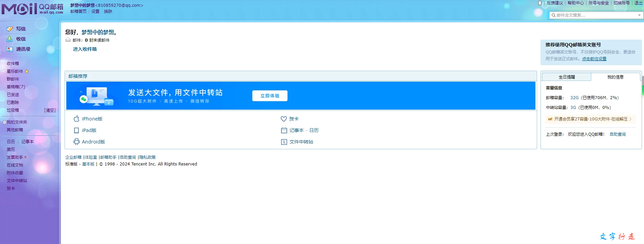The height and width of the screenshot is (244, 644).
Task: Click the VIP badge icon in capacity panel
Action: (550, 119)
